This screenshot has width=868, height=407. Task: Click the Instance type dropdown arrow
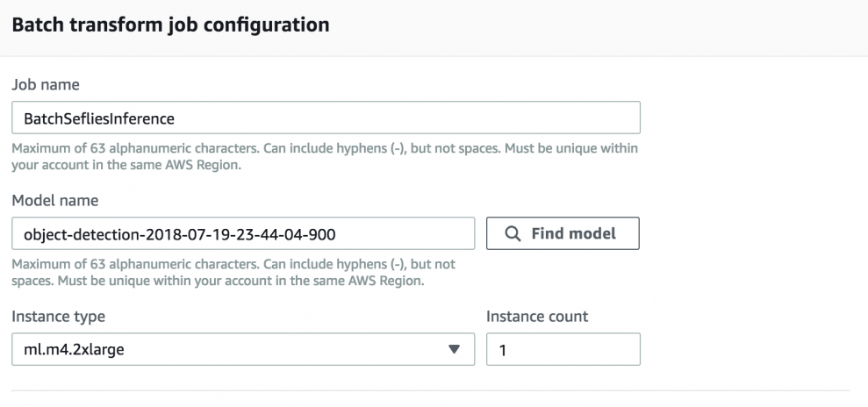point(454,349)
